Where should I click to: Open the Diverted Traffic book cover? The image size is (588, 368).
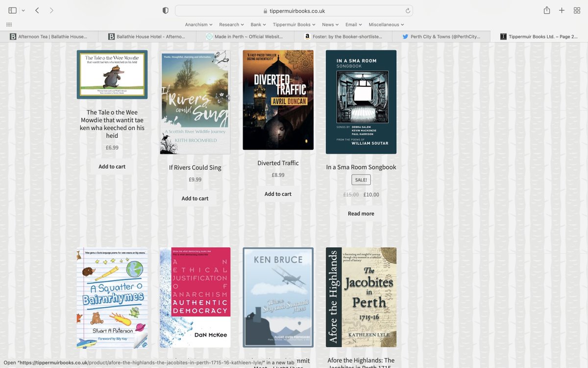[x=278, y=100]
